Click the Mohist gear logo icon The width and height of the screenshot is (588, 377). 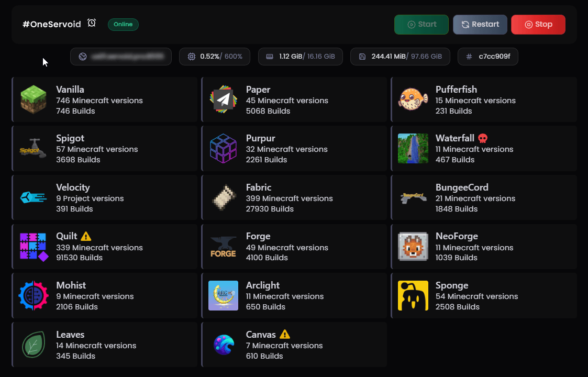click(34, 296)
